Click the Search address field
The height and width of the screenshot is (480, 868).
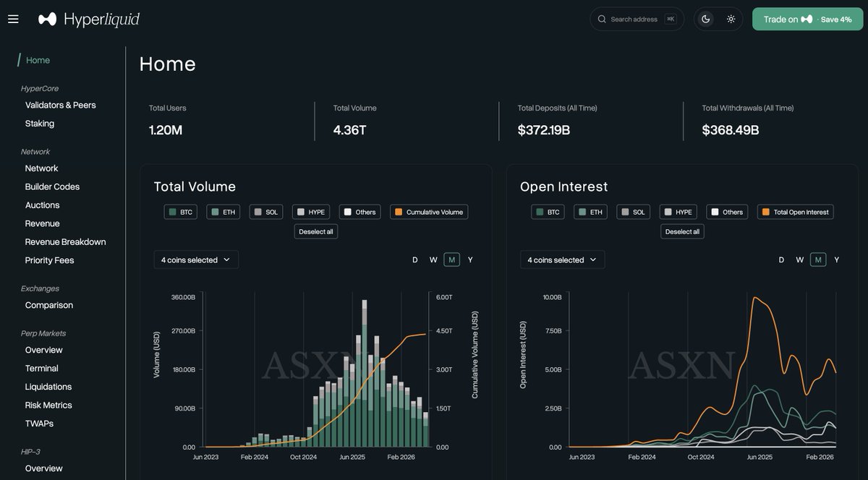point(637,19)
